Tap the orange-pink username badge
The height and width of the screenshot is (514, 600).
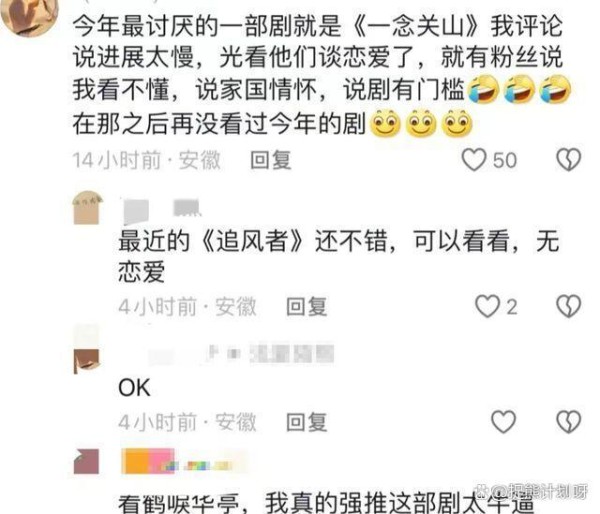click(x=147, y=461)
